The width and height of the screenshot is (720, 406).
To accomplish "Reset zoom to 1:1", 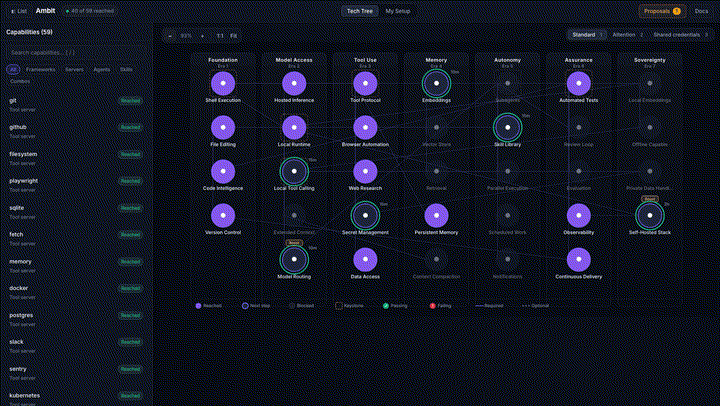I will pyautogui.click(x=220, y=36).
